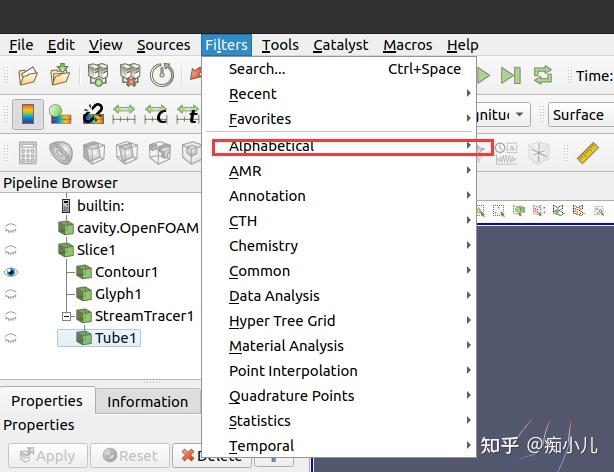
Task: Open the Surface representation dropdown
Action: [x=581, y=115]
